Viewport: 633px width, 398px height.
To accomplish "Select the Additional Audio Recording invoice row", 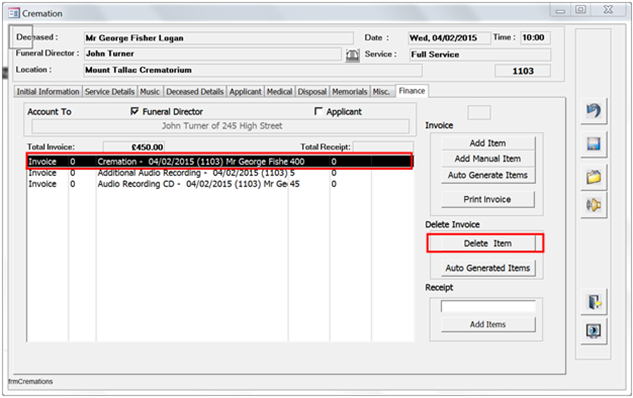I will pos(220,173).
